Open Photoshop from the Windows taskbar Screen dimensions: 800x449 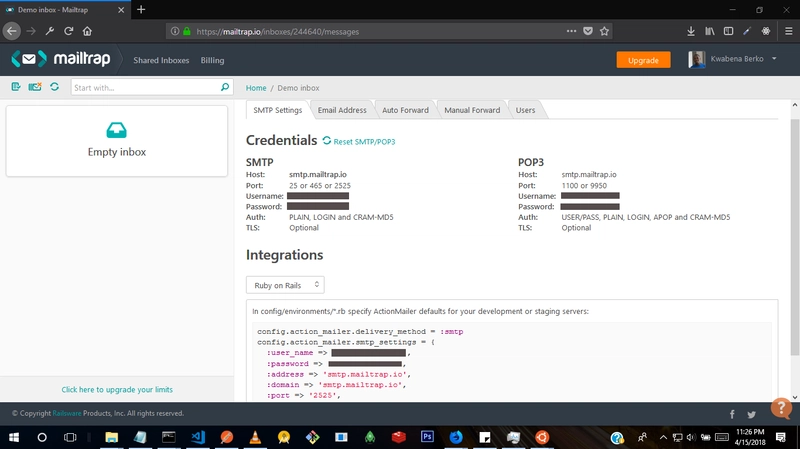pyautogui.click(x=426, y=437)
